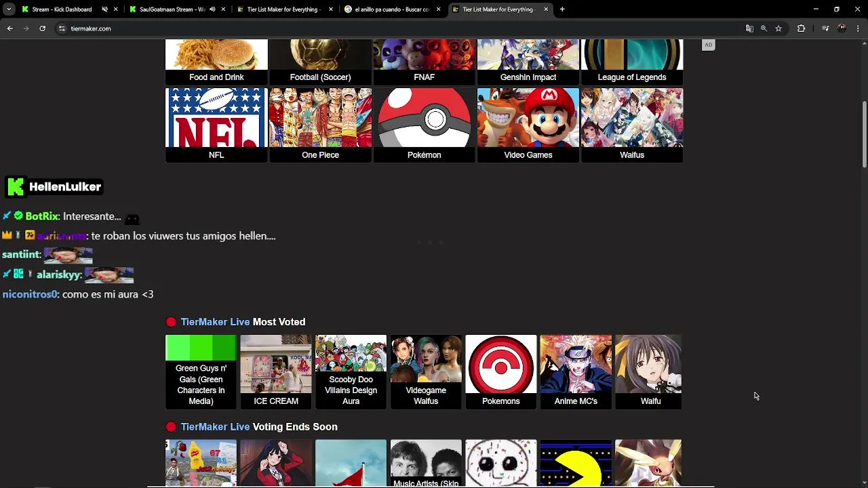Click niconitros0 message 'como es mi aura <3'
Viewport: 868px width, 488px height.
pos(108,294)
